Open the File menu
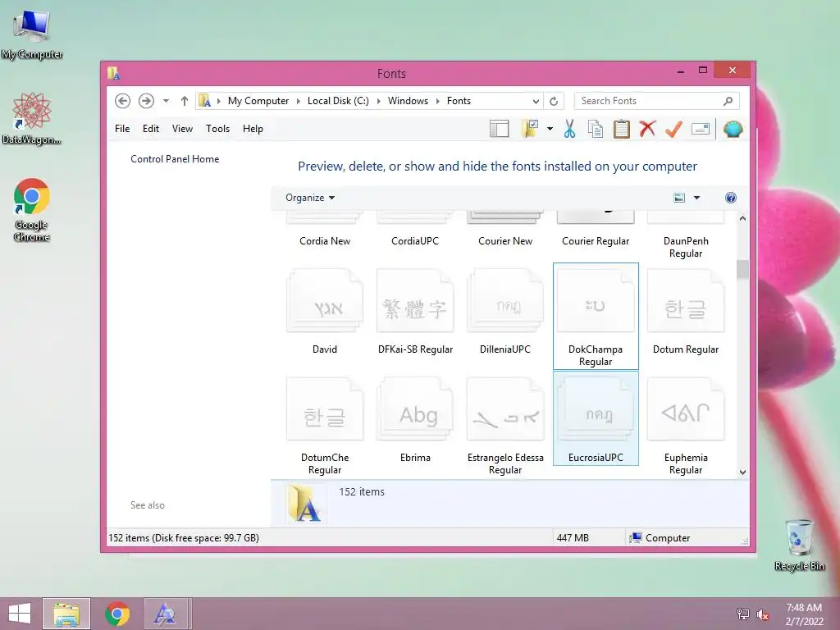The width and height of the screenshot is (840, 630). click(122, 129)
